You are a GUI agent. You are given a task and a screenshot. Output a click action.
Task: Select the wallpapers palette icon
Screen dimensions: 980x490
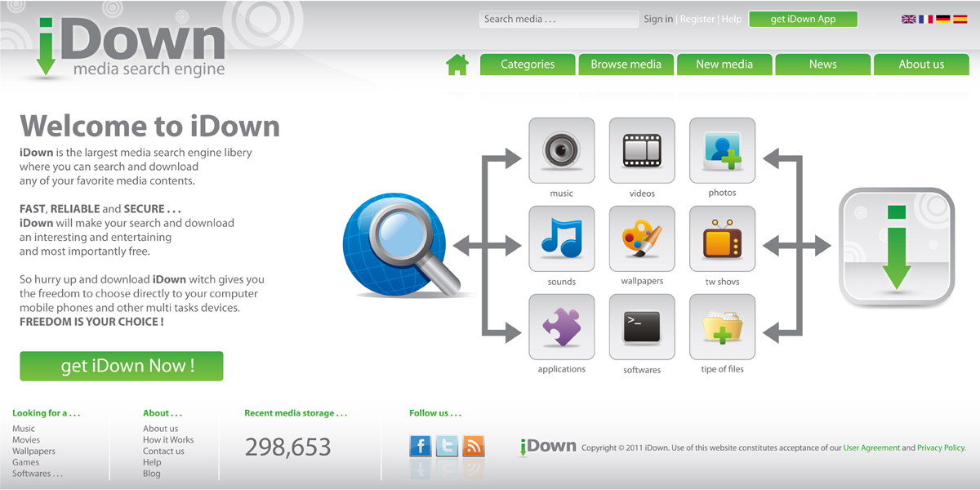642,238
